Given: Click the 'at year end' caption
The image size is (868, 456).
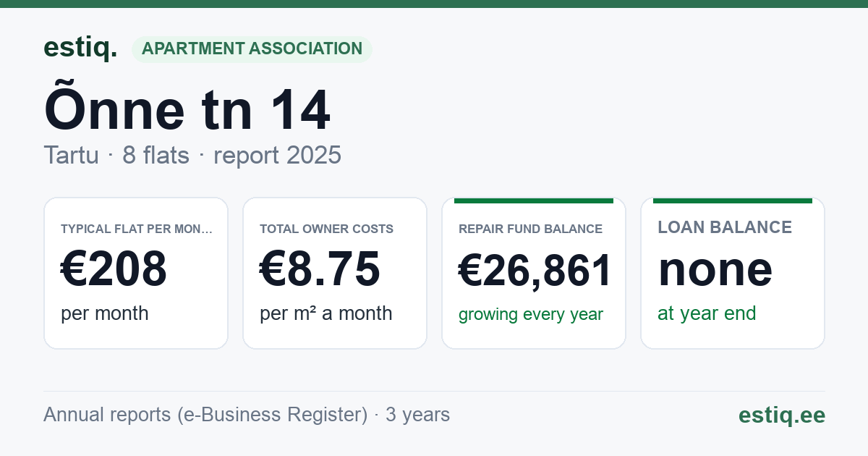Looking at the screenshot, I should tap(707, 313).
